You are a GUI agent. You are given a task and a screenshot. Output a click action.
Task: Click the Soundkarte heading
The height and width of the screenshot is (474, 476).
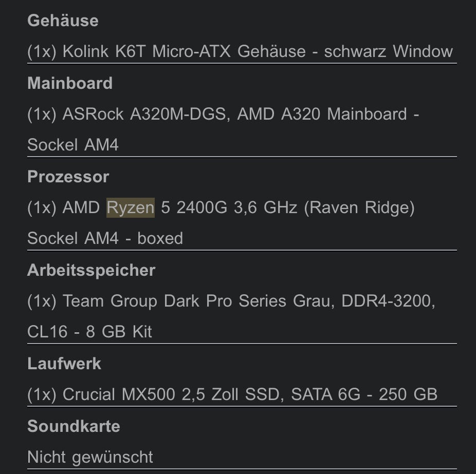[74, 426]
